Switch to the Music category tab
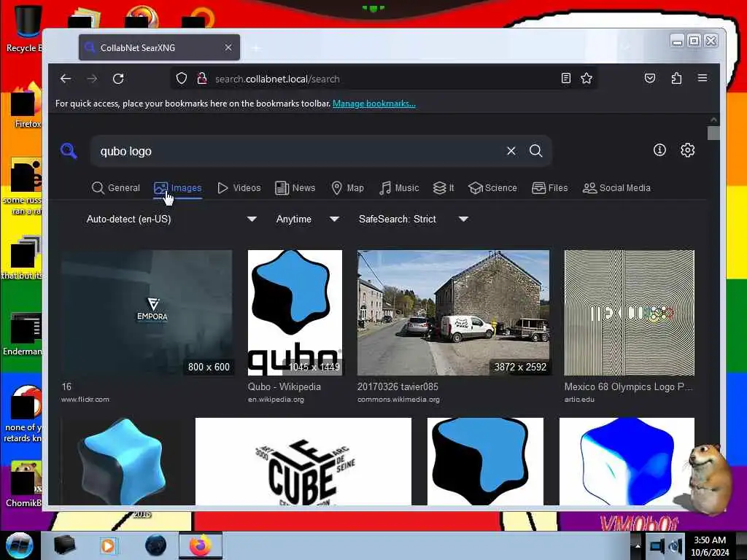The height and width of the screenshot is (560, 747). pos(399,188)
